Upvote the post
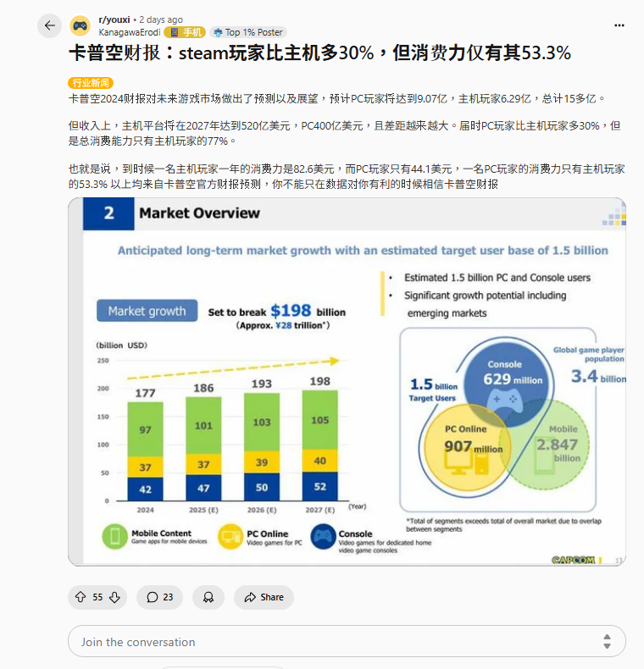This screenshot has height=669, width=644. point(80,597)
